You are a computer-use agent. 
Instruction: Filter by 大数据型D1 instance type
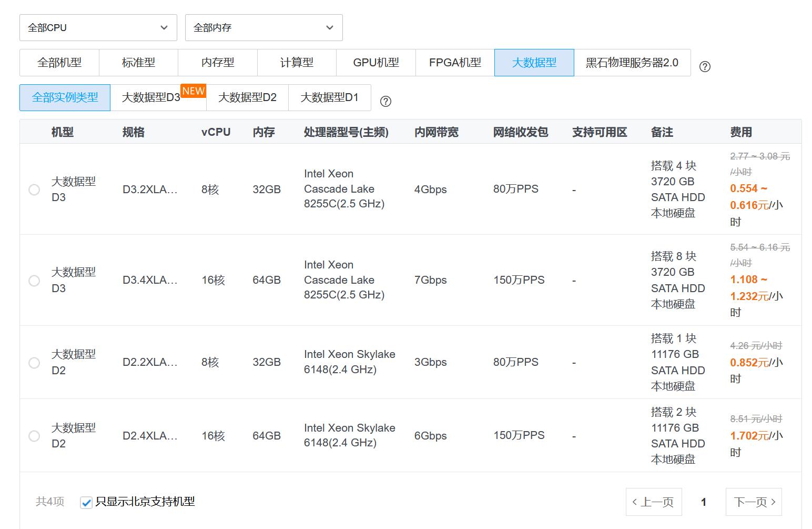329,98
